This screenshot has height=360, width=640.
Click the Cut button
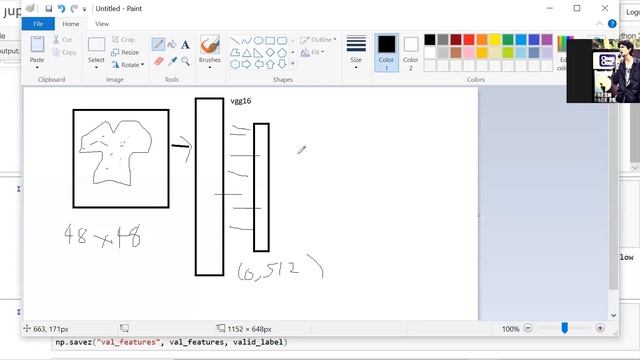(62, 40)
